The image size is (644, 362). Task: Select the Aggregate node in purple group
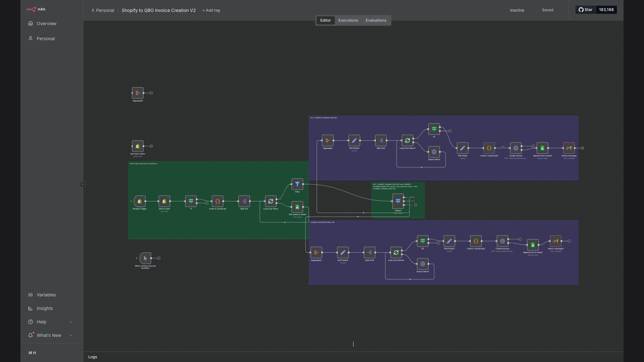328,140
